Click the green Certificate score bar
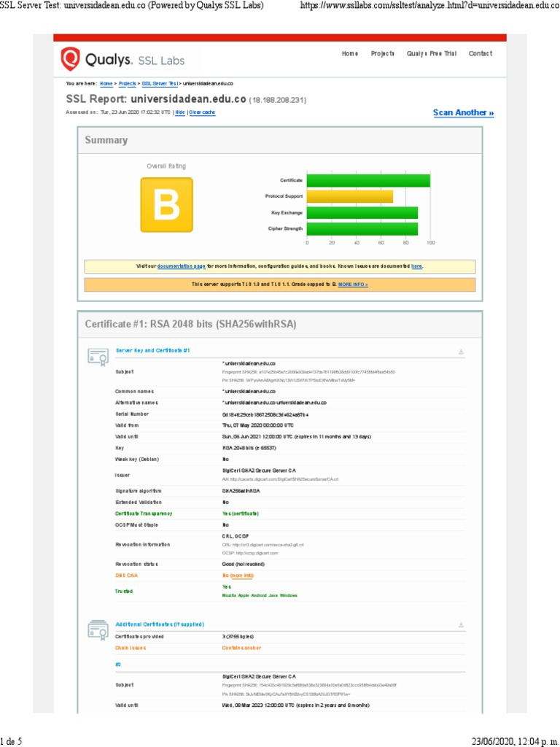Image resolution: width=560 pixels, height=747 pixels. click(x=368, y=181)
